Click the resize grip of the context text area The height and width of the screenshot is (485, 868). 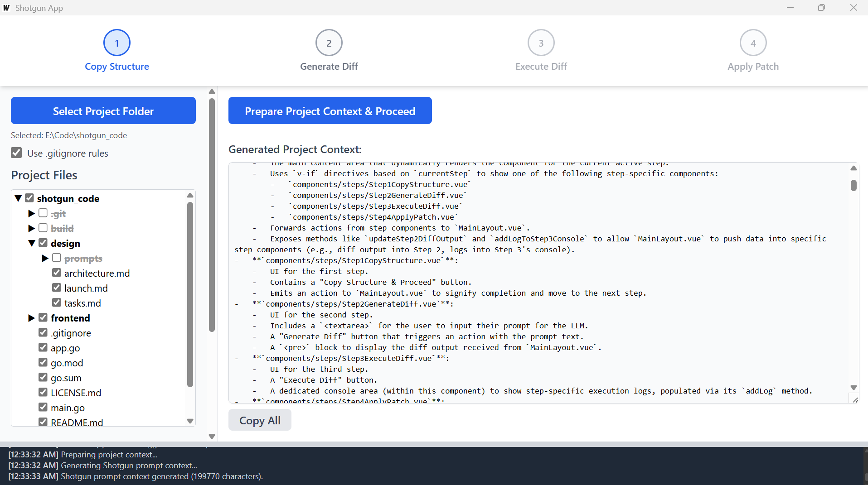[855, 399]
